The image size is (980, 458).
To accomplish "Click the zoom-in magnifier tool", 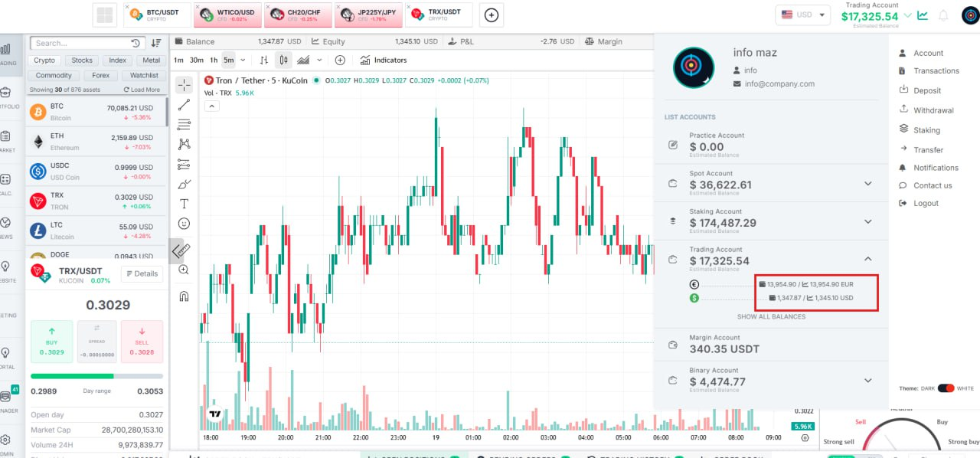I will click(184, 270).
